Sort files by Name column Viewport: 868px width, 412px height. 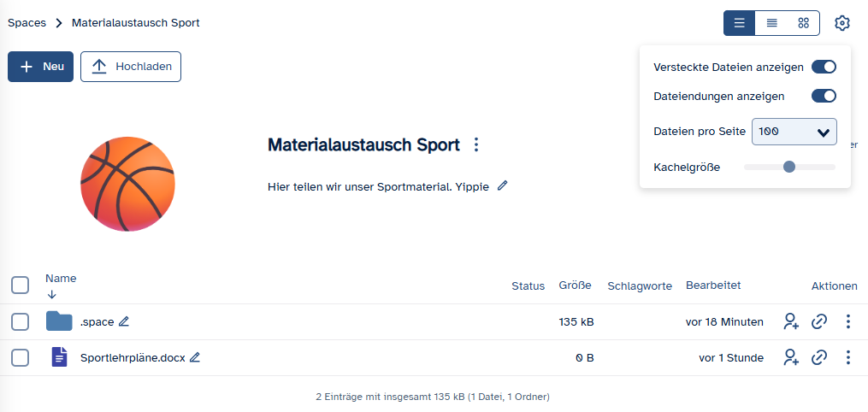pyautogui.click(x=61, y=279)
